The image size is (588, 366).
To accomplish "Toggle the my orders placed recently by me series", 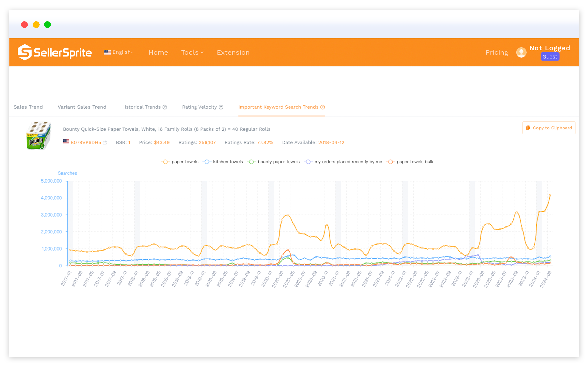I will click(x=343, y=162).
